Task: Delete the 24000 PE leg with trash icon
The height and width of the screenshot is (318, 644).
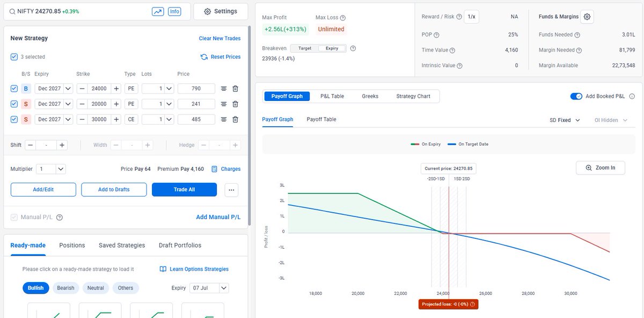Action: tap(235, 89)
